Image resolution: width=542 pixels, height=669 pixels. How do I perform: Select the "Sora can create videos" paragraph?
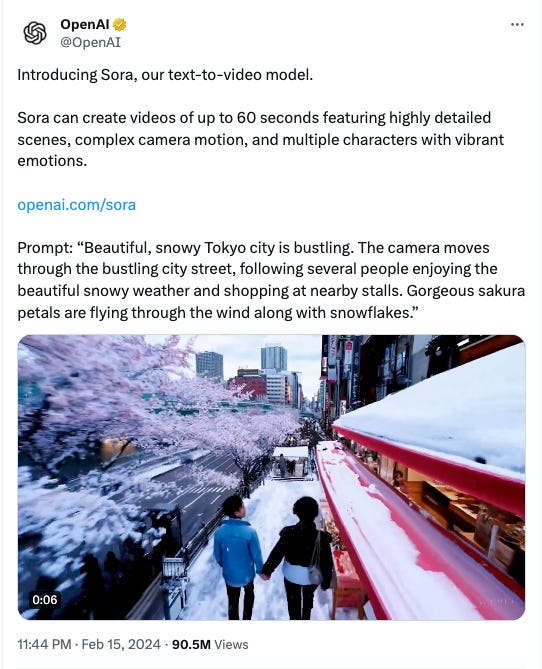pyautogui.click(x=261, y=139)
